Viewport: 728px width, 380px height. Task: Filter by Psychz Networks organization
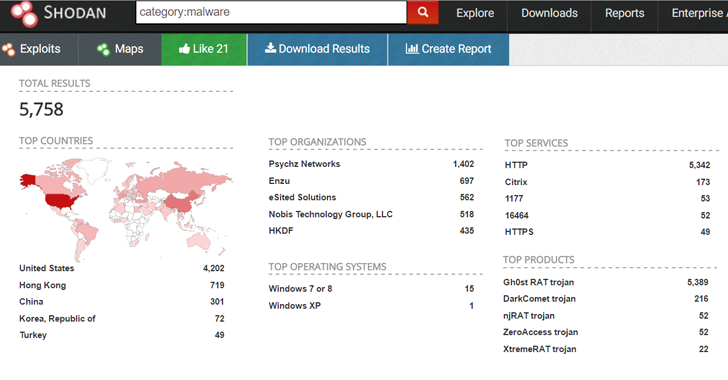[x=304, y=164]
